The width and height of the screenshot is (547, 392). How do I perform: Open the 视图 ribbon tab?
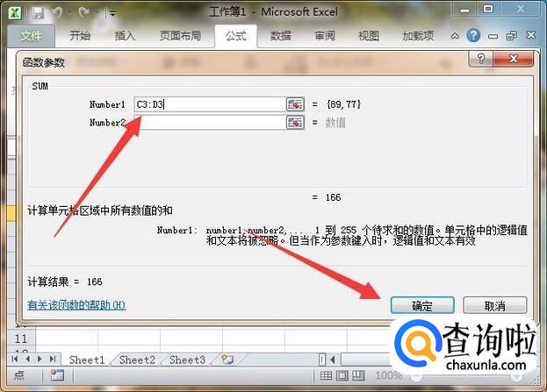[369, 36]
